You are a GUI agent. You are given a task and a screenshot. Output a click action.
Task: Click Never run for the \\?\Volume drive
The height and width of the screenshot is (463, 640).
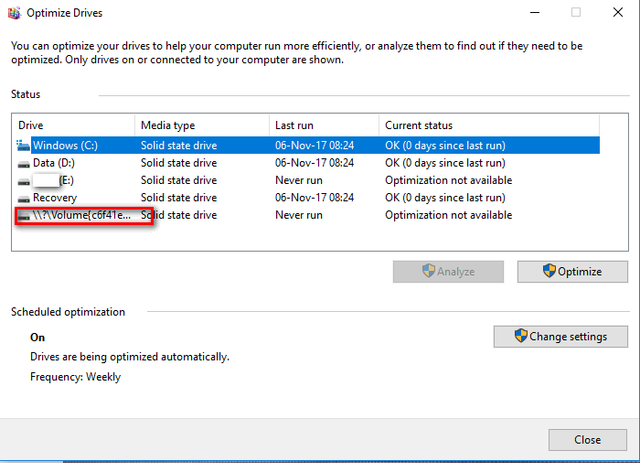pyautogui.click(x=299, y=215)
